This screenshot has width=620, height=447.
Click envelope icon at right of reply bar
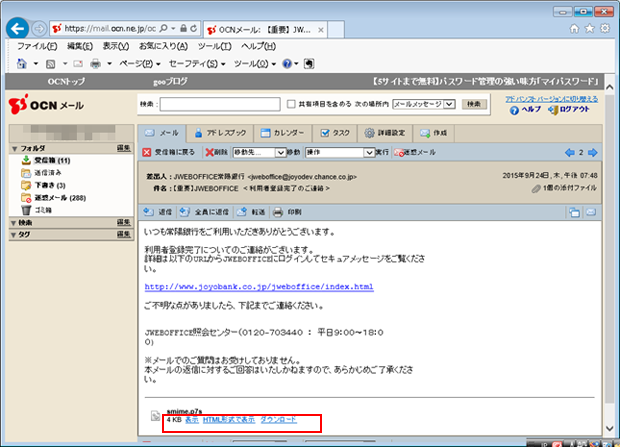591,212
